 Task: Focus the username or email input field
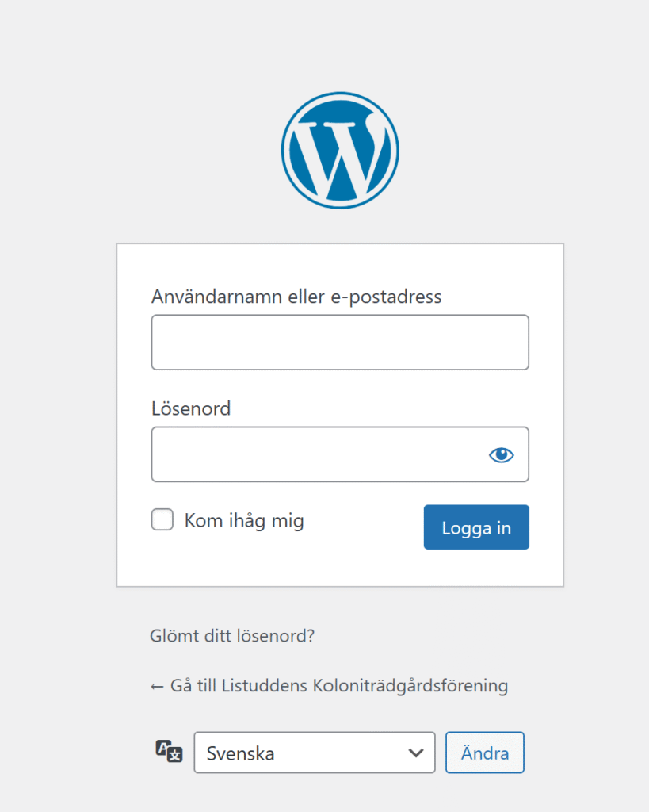pyautogui.click(x=340, y=343)
